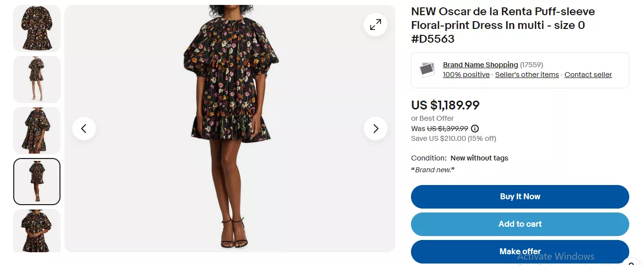Click the seller store logo icon
Screen dimensions: 644x265
[x=427, y=70]
